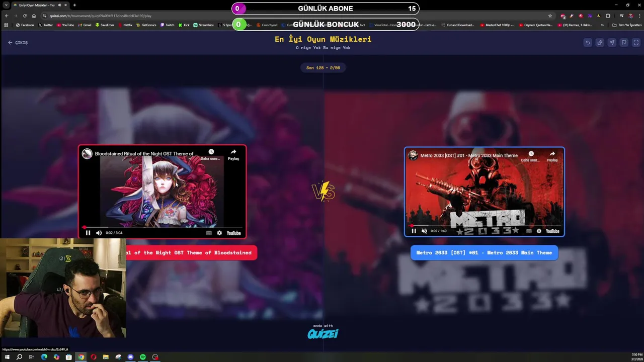Bookmark this page with the star icon
644x362 pixels.
coord(550,16)
